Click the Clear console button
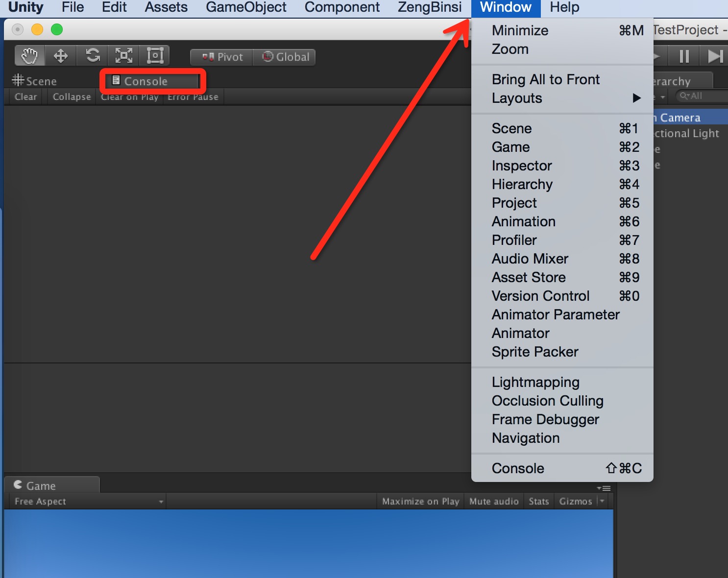This screenshot has height=578, width=728. (26, 96)
